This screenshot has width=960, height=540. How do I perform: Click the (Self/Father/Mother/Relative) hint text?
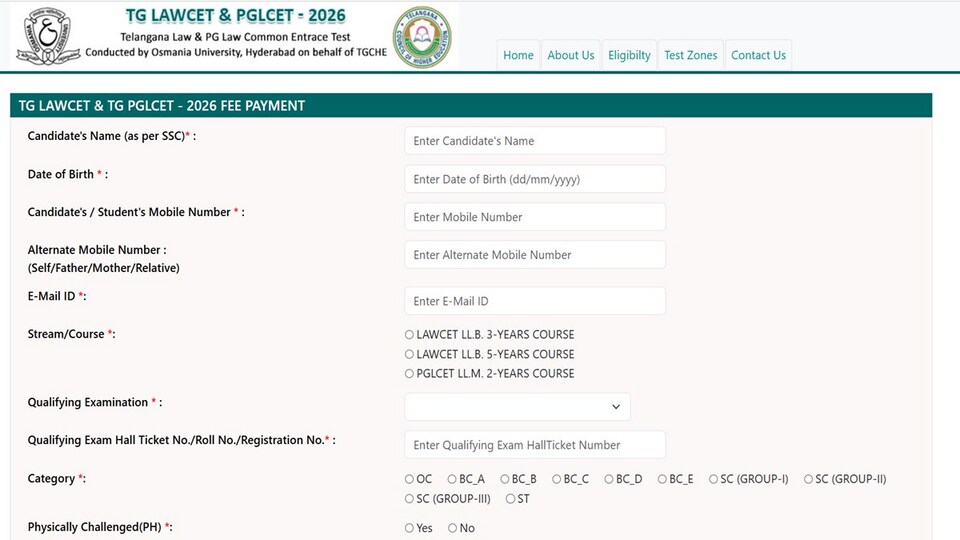(x=103, y=268)
